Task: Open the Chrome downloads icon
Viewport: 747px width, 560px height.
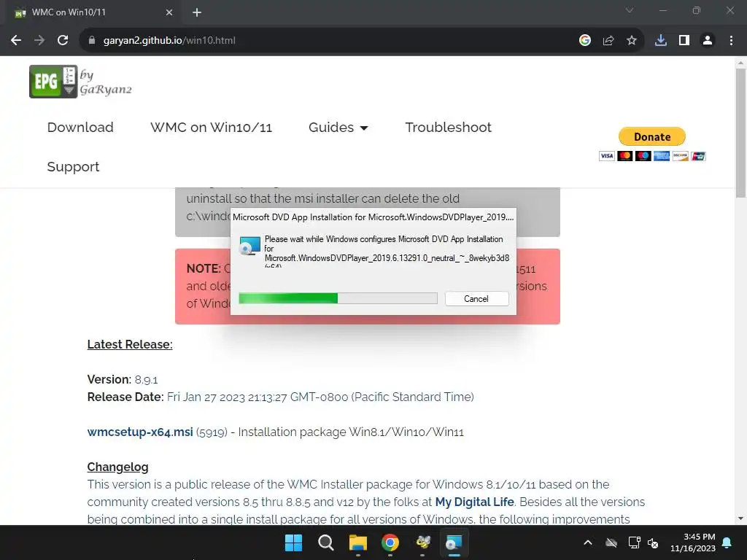Action: (x=661, y=41)
